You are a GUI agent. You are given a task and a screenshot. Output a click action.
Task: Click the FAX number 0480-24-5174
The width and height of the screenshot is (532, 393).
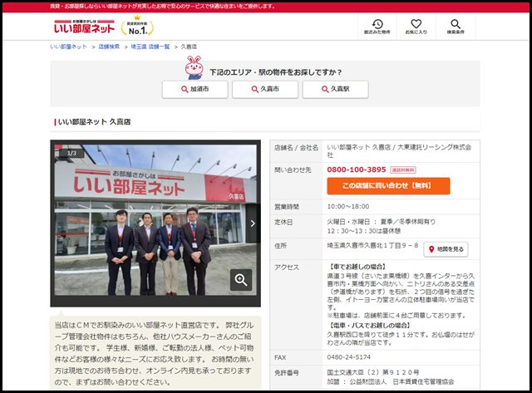pos(349,357)
